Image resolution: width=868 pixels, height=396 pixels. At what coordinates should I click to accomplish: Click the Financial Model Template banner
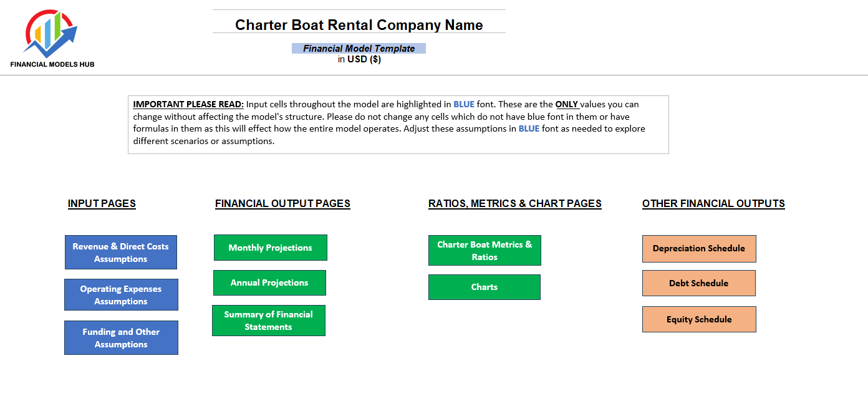(x=359, y=48)
